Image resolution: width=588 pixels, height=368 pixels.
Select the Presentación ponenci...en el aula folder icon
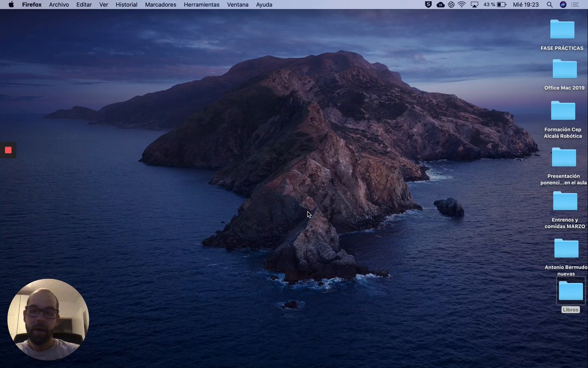click(x=564, y=157)
